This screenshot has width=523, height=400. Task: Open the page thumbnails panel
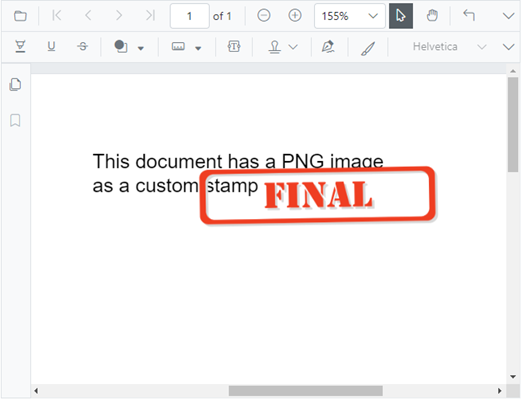tap(15, 84)
